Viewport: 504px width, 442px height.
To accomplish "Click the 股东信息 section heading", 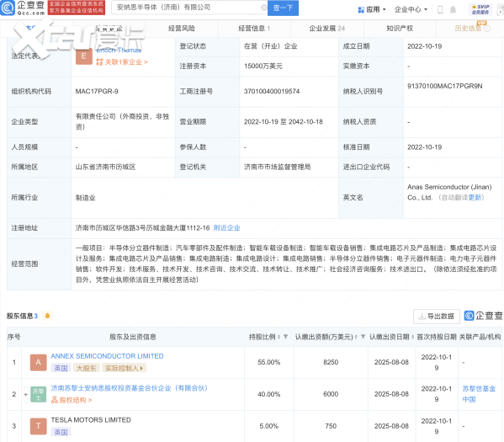I will coord(22,316).
